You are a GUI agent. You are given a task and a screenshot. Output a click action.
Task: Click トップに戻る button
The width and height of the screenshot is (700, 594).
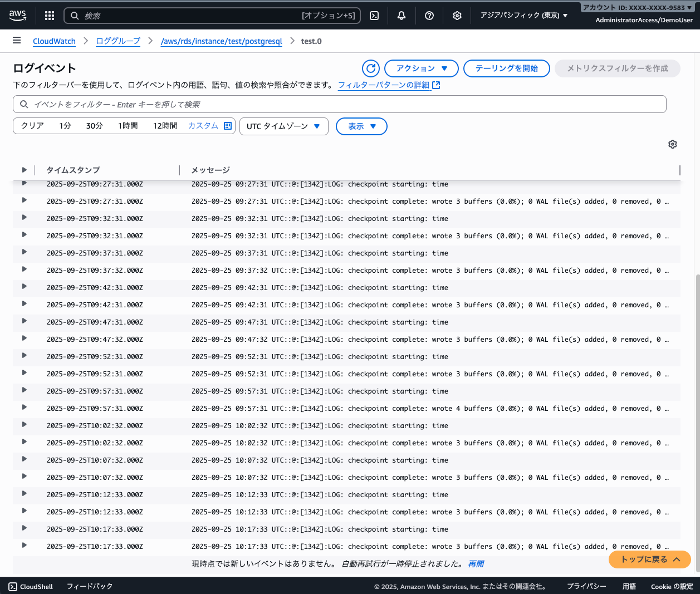[x=650, y=559]
